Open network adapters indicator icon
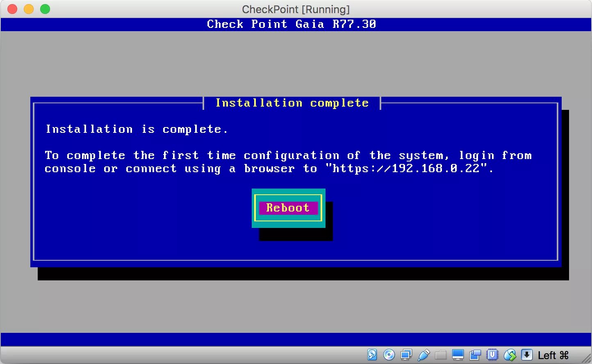Image resolution: width=592 pixels, height=364 pixels. click(x=406, y=355)
